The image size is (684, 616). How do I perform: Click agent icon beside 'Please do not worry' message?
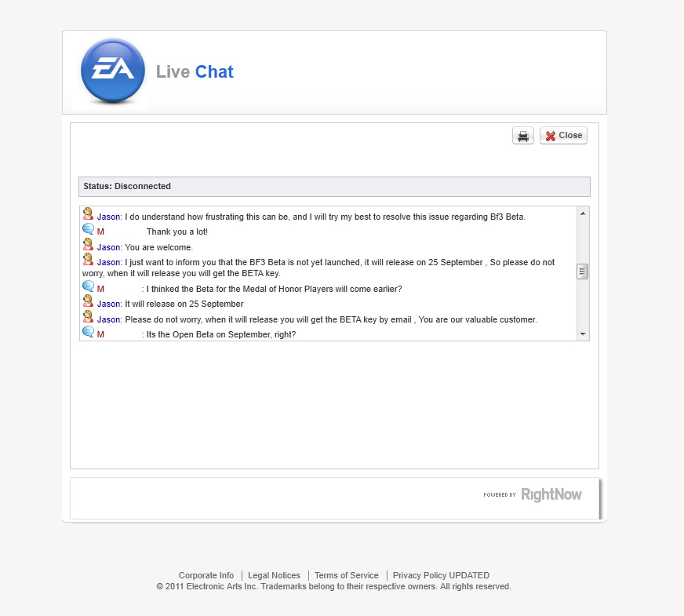[88, 317]
